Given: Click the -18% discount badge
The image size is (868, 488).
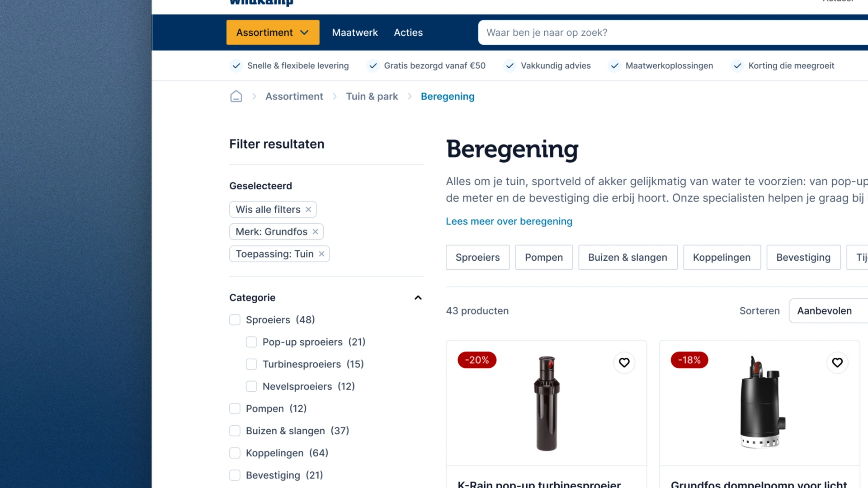Looking at the screenshot, I should tap(689, 360).
